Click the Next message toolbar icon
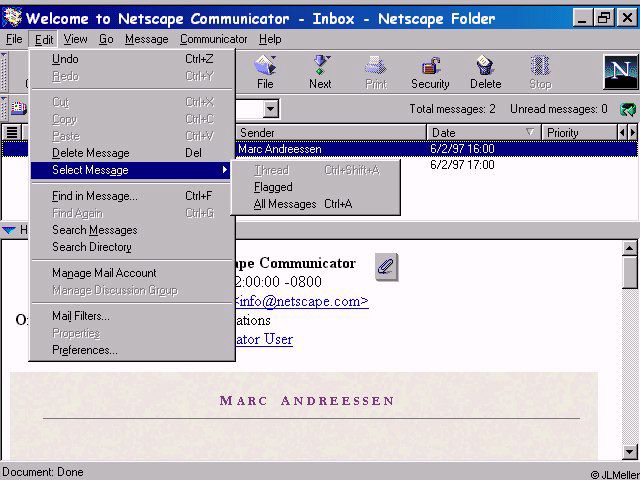Viewport: 640px width, 480px height. [320, 72]
